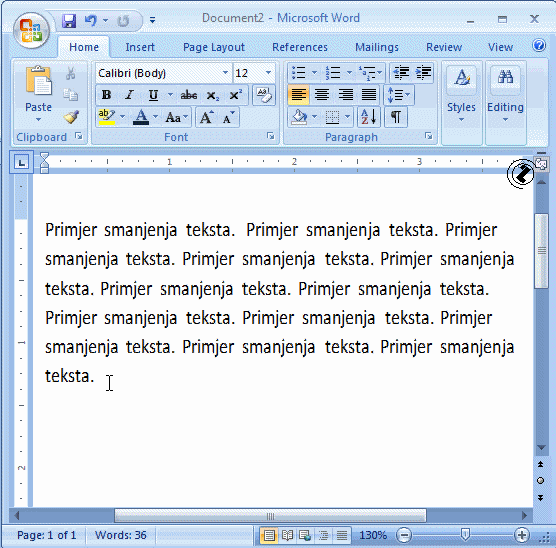Click the Words: 36 status indicator
Screen dimensions: 556x548
point(121,535)
